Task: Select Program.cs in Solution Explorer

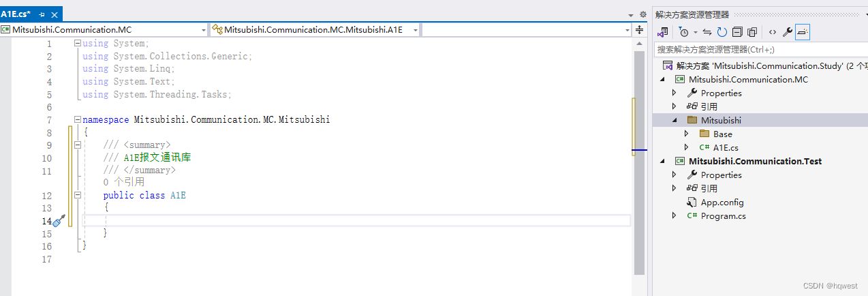Action: 723,216
